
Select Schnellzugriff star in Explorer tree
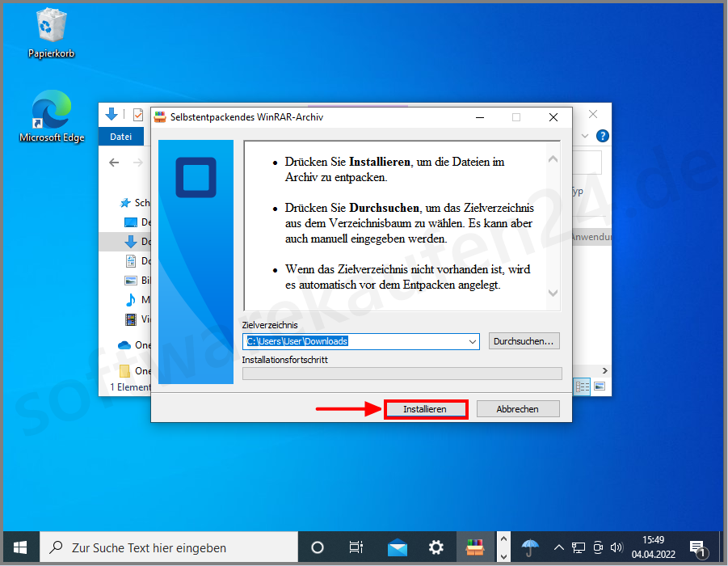(125, 203)
